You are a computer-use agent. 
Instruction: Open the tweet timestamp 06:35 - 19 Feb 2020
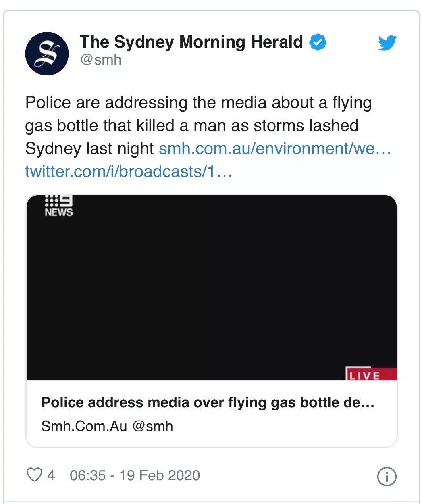pyautogui.click(x=135, y=475)
